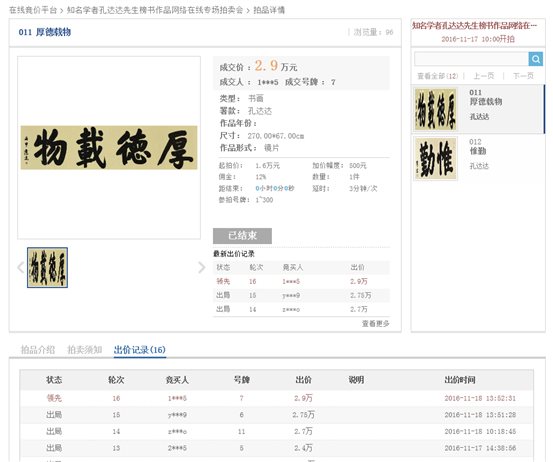Show next thumbnail with right arrow

(x=202, y=267)
